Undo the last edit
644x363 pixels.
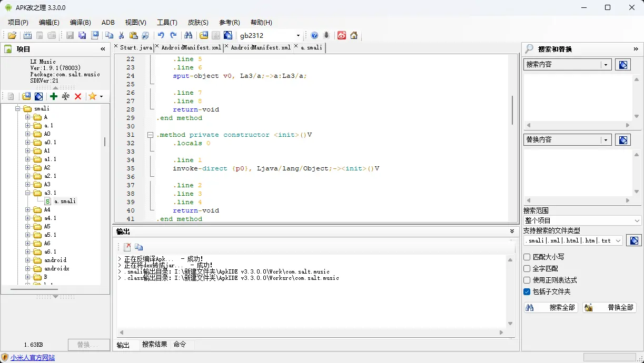(x=161, y=35)
